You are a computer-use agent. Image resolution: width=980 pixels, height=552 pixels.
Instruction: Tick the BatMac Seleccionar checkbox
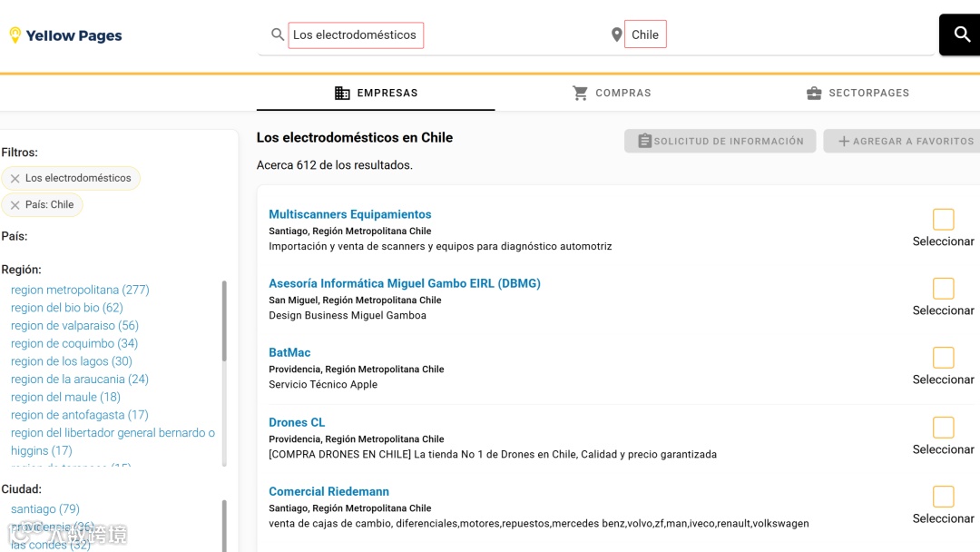point(943,358)
